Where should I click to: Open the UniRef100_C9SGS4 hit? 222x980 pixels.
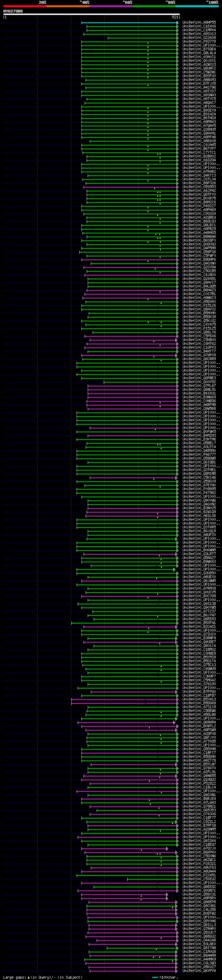click(199, 214)
